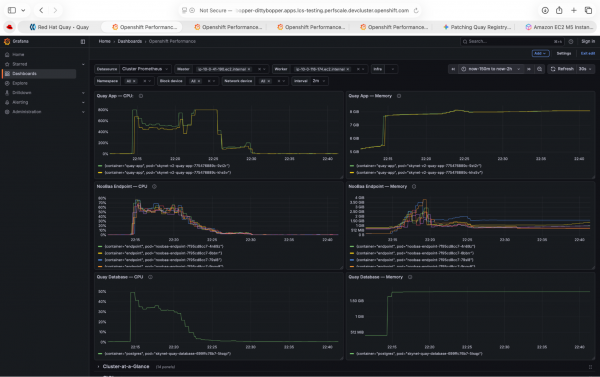Open the 30s refresh interval dropdown
Image resolution: width=600 pixels, height=377 pixels.
[585, 69]
